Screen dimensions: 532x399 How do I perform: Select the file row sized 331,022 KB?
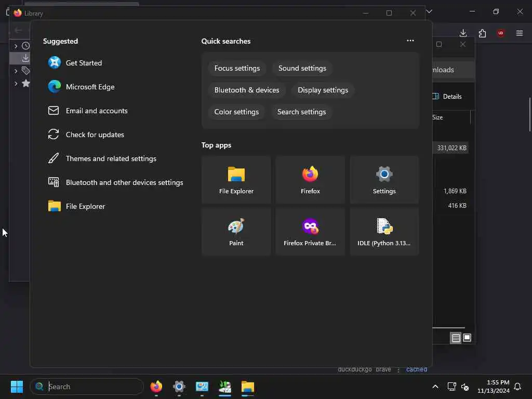click(451, 148)
